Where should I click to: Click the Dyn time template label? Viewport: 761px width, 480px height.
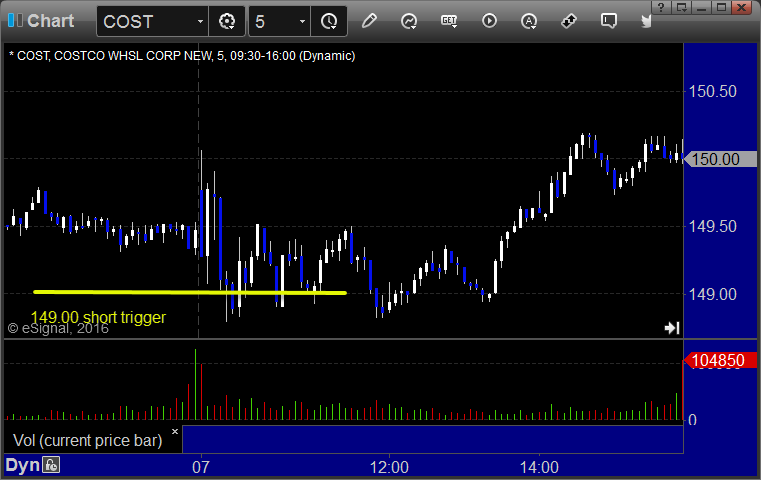(x=22, y=465)
